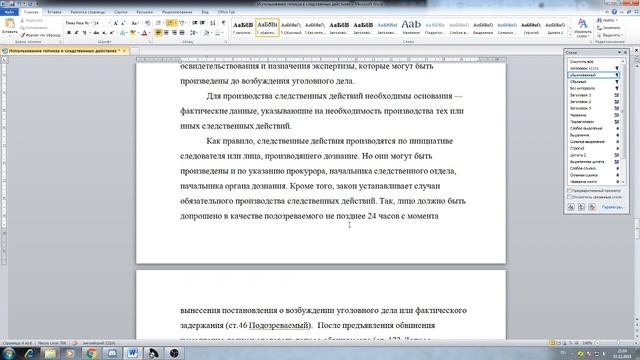
Task: Click the Word help question mark icon
Action: pyautogui.click(x=614, y=12)
